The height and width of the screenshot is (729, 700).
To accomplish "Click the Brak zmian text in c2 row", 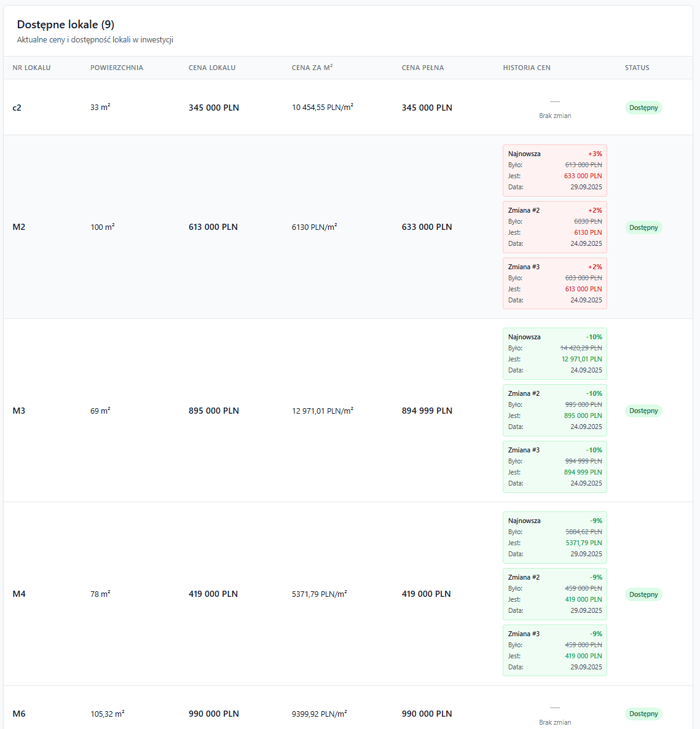I will click(554, 116).
